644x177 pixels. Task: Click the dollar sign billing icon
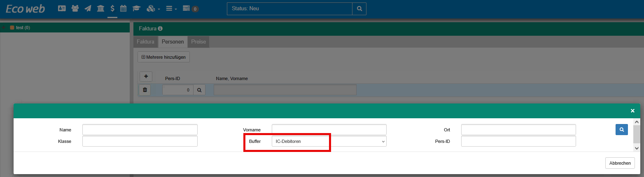112,8
